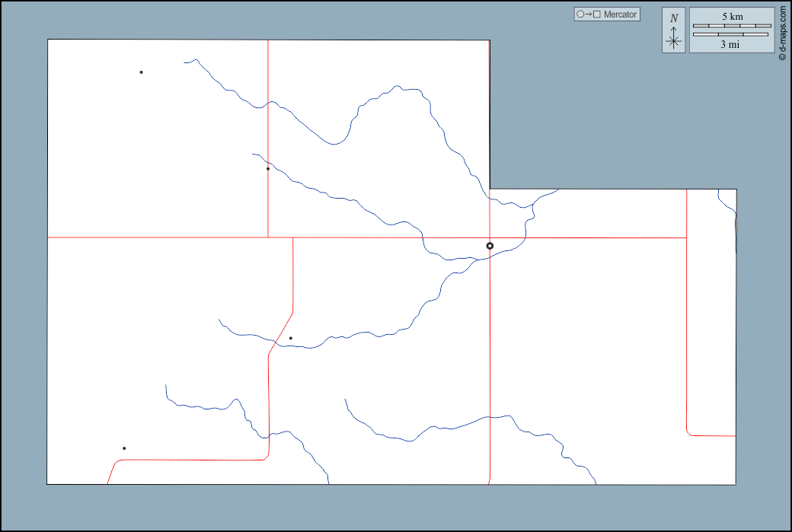
Task: Select the town dot beside the diagonal red boundary
Action: pyautogui.click(x=290, y=338)
